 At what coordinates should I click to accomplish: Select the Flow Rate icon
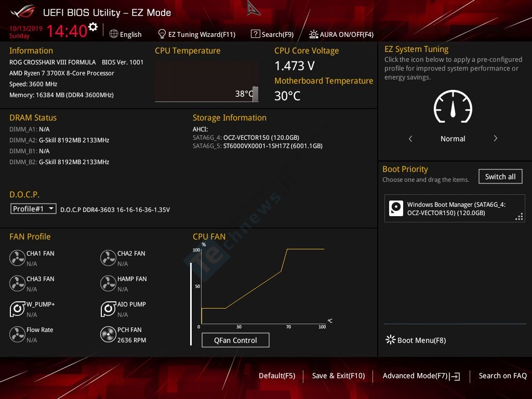pos(17,334)
